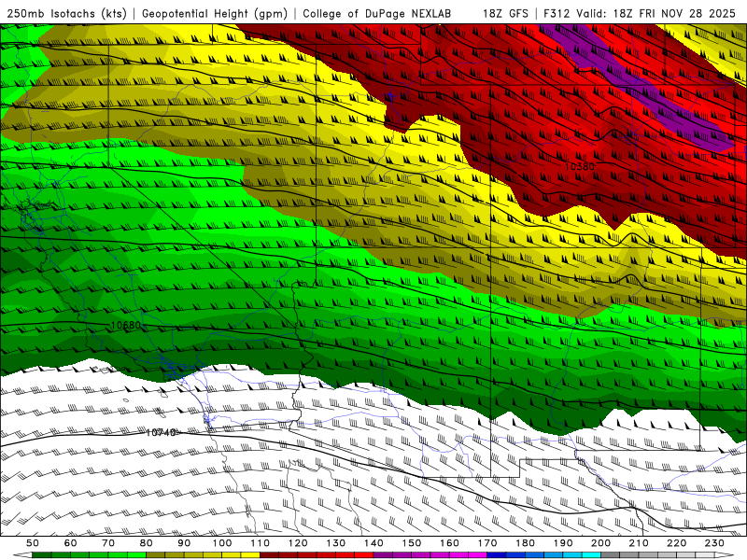747x560 pixels.
Task: Click the legend value 220
Action: click(x=676, y=543)
